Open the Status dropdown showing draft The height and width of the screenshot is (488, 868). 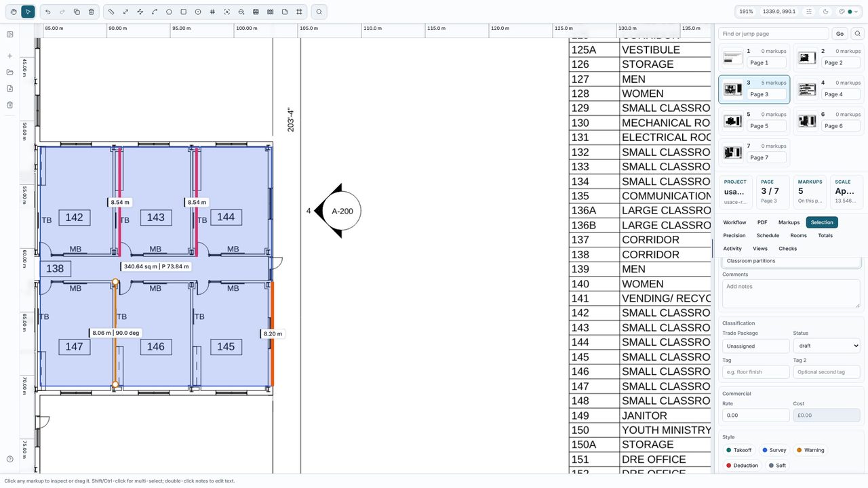click(x=827, y=346)
